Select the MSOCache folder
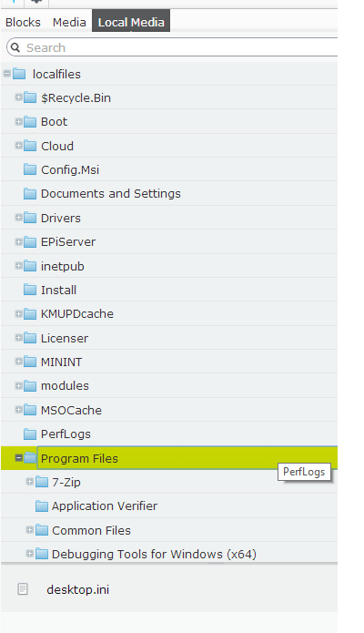The width and height of the screenshot is (364, 633). pyautogui.click(x=71, y=410)
